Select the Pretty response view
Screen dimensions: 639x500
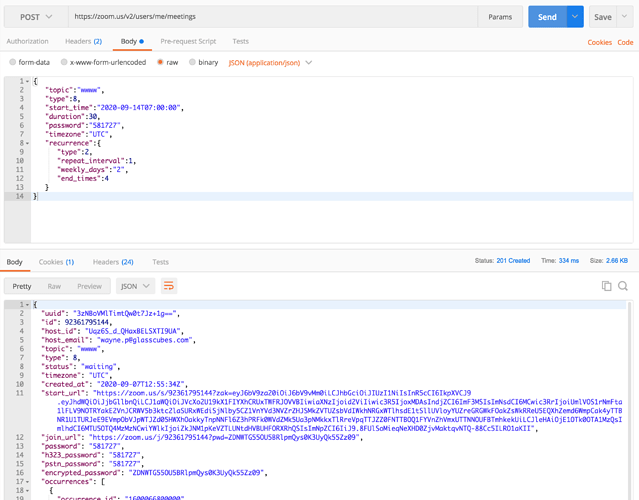(22, 286)
